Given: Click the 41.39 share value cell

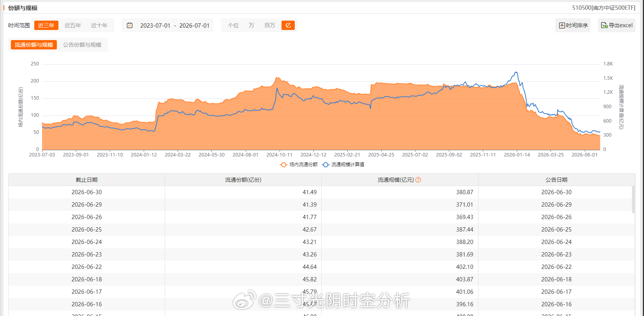Looking at the screenshot, I should [x=243, y=205].
